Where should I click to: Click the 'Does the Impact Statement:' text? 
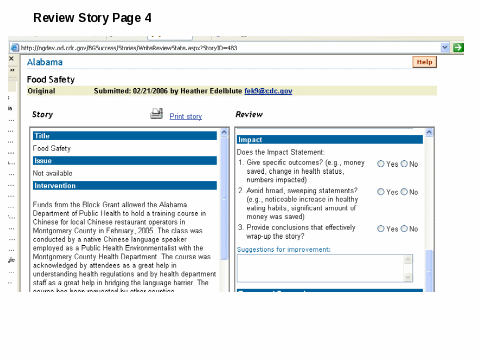click(280, 152)
